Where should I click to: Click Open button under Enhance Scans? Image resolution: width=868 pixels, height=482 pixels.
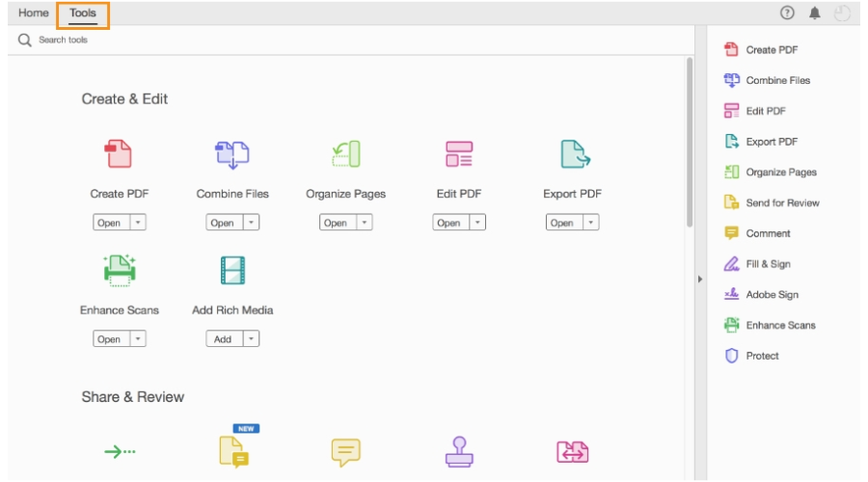(111, 338)
